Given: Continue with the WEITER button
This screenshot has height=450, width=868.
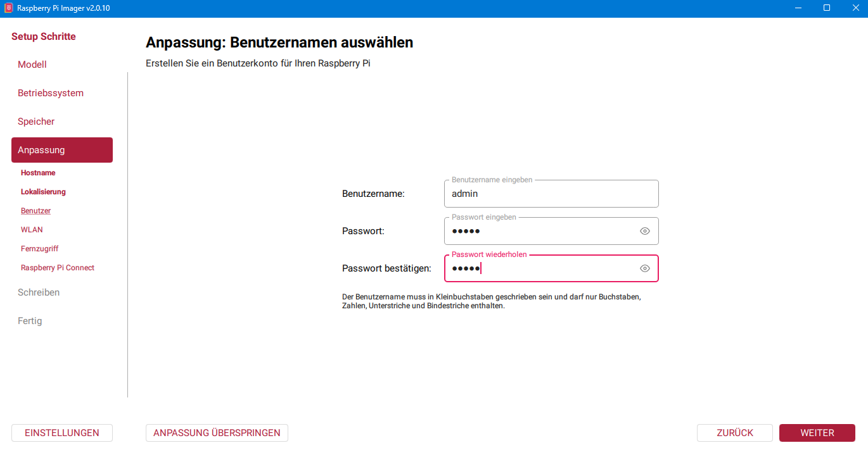Looking at the screenshot, I should [817, 433].
